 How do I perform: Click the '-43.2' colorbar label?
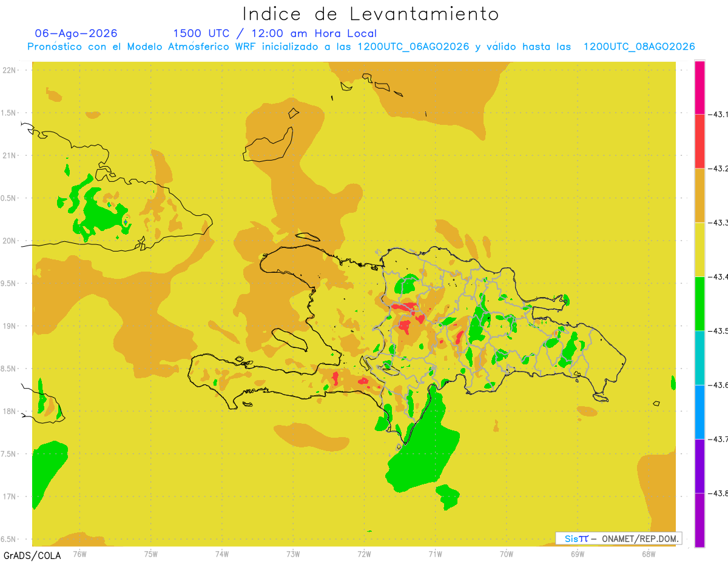[718, 169]
